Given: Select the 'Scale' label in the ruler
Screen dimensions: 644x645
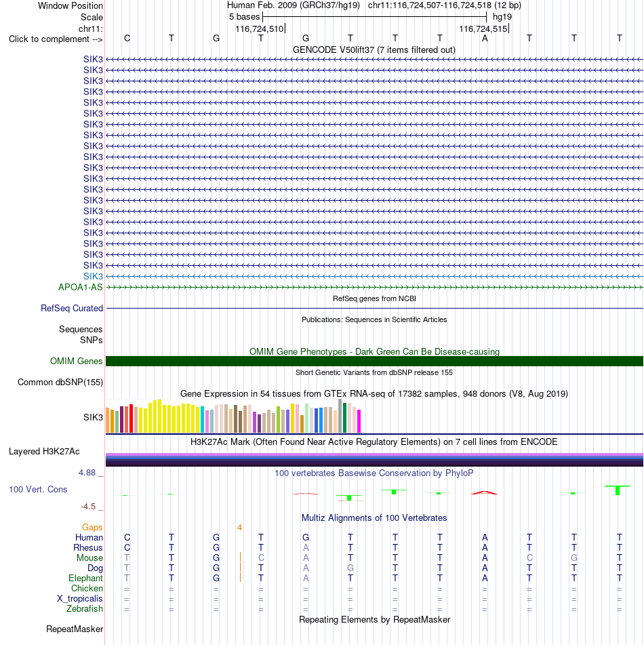Looking at the screenshot, I should 92,17.
